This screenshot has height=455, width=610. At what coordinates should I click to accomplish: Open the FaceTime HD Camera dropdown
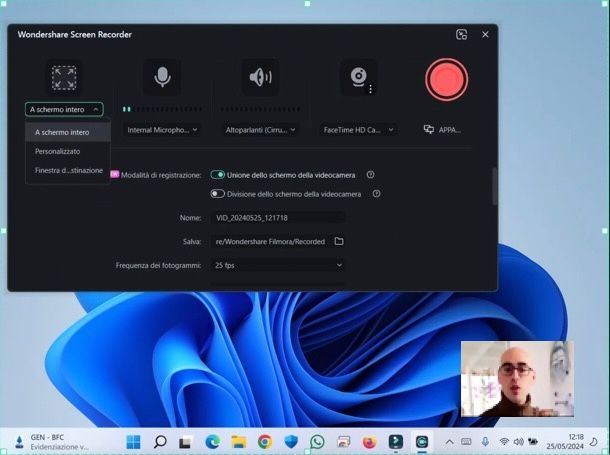358,130
